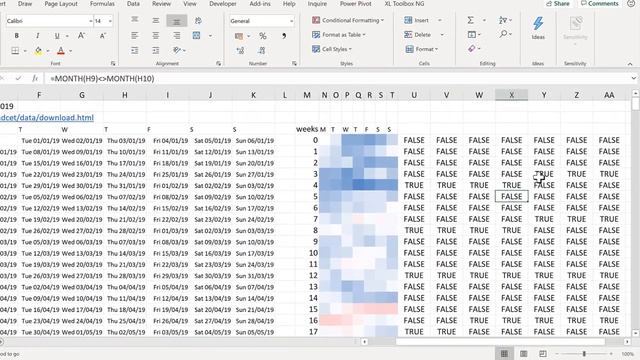The width and height of the screenshot is (640, 360).
Task: Click the Orientation icon
Action: (177, 50)
